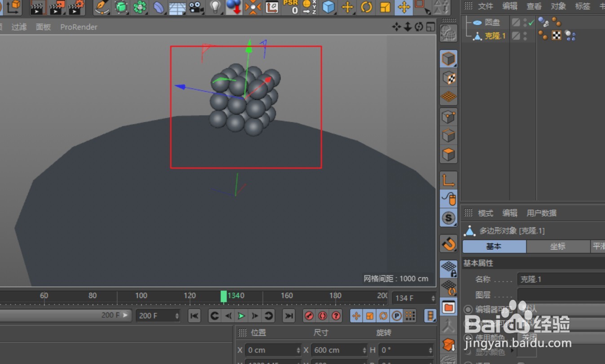Image resolution: width=605 pixels, height=364 pixels.
Task: Open the animation layout film strip dropdown
Action: (x=430, y=315)
